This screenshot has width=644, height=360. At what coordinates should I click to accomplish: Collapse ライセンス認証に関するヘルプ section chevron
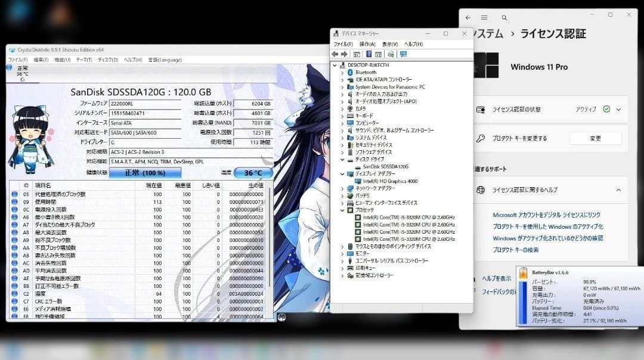tap(618, 190)
